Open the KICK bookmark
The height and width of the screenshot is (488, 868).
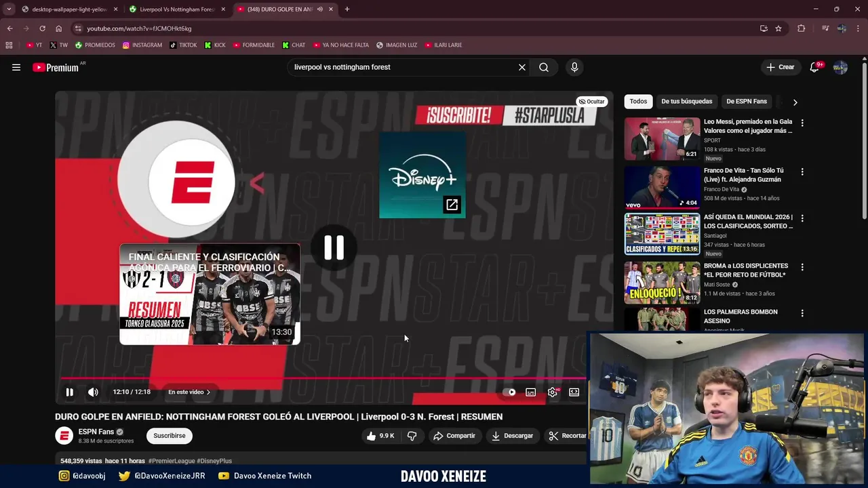pyautogui.click(x=215, y=45)
